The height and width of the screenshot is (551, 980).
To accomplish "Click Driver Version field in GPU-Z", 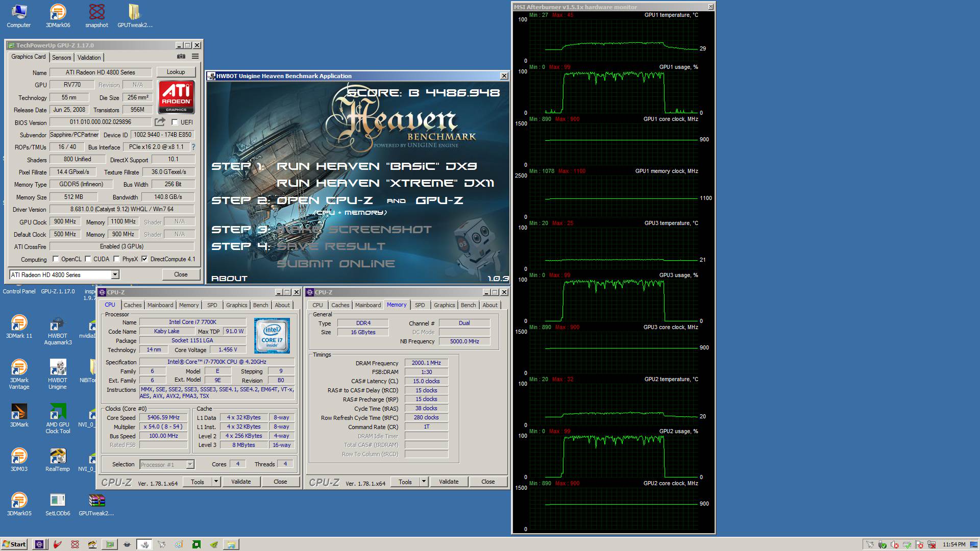I will (x=121, y=209).
